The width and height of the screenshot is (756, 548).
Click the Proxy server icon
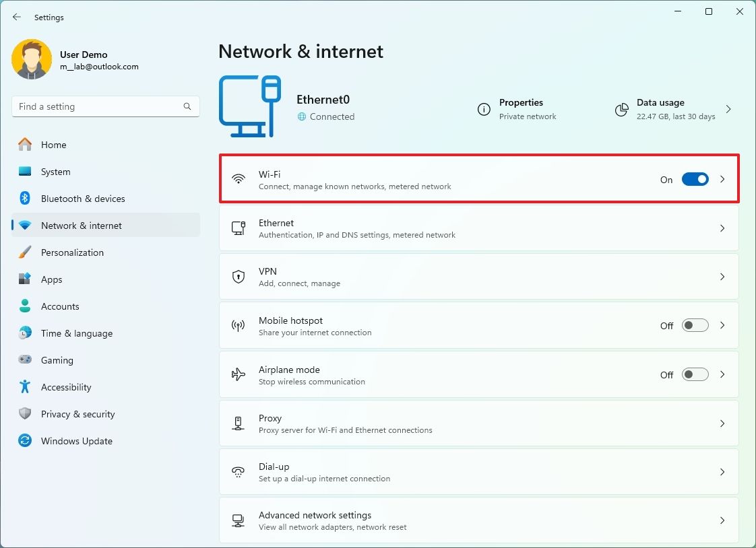(239, 423)
